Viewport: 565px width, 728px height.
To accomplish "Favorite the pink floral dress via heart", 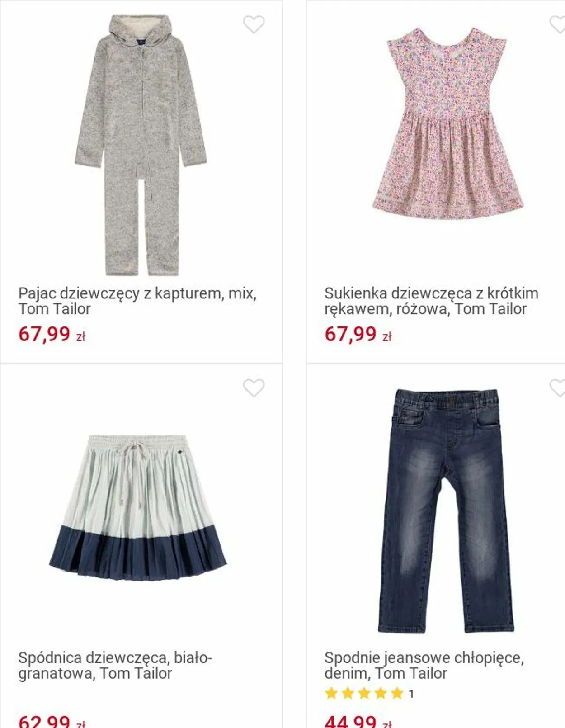I will pyautogui.click(x=557, y=24).
